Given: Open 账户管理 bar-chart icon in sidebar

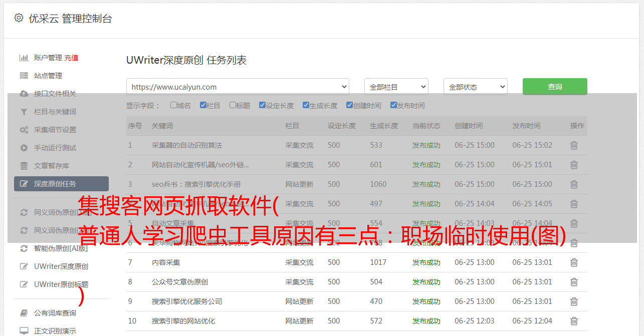Looking at the screenshot, I should (24, 58).
